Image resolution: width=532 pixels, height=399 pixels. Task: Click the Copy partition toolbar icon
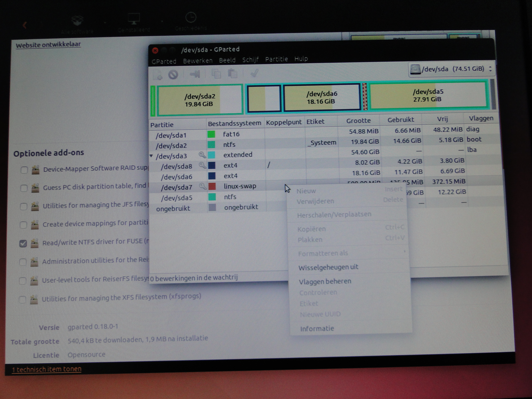coord(216,74)
